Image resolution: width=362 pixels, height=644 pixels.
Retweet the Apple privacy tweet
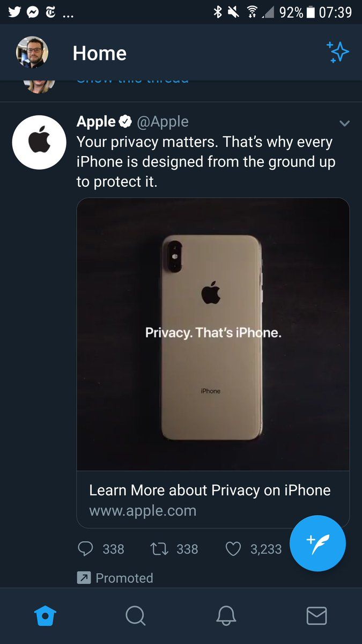159,548
